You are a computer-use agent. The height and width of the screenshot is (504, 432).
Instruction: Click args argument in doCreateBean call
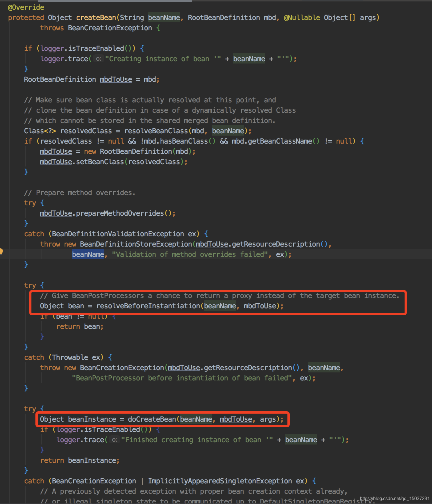[268, 419]
